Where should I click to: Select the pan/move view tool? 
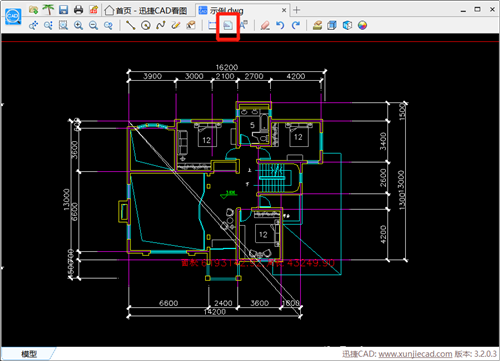pos(33,25)
